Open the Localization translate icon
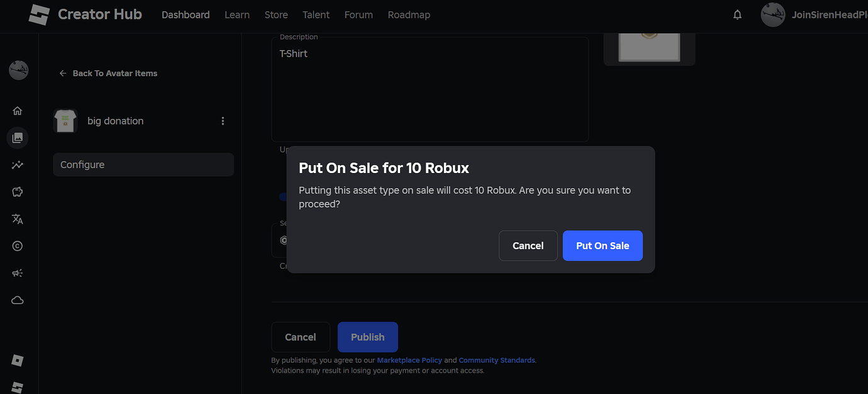The height and width of the screenshot is (394, 868). pyautogui.click(x=18, y=219)
